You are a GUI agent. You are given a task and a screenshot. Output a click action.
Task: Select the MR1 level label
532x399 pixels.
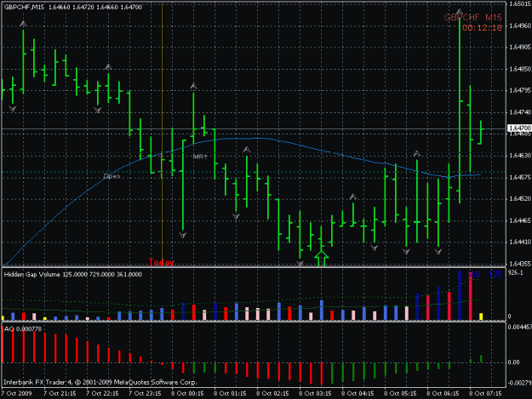click(x=200, y=157)
